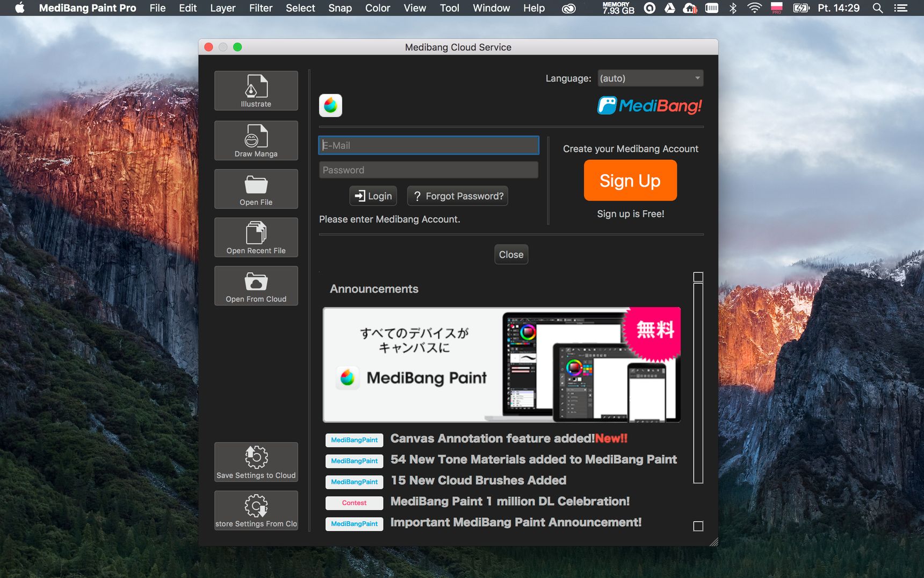
Task: Click the E-Mail input field
Action: click(x=429, y=145)
